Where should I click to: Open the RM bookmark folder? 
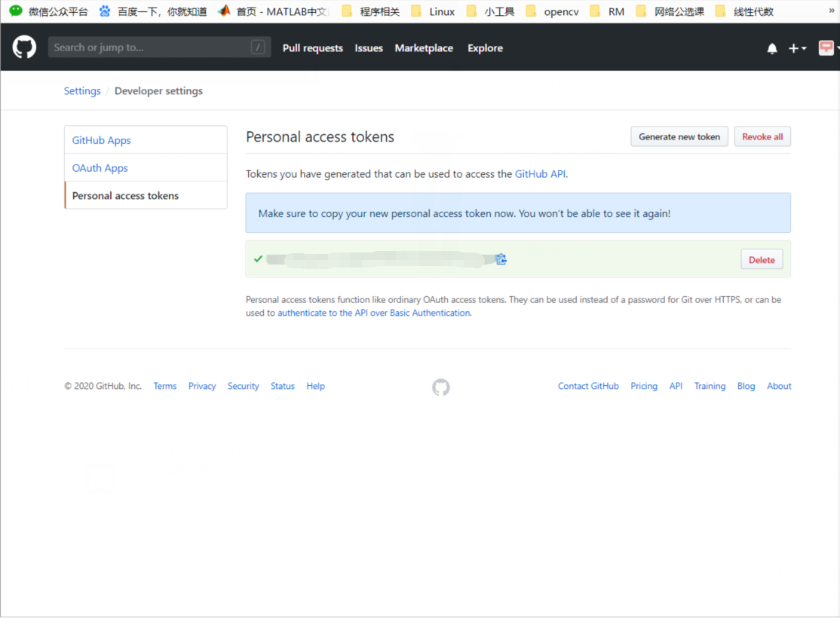[607, 11]
